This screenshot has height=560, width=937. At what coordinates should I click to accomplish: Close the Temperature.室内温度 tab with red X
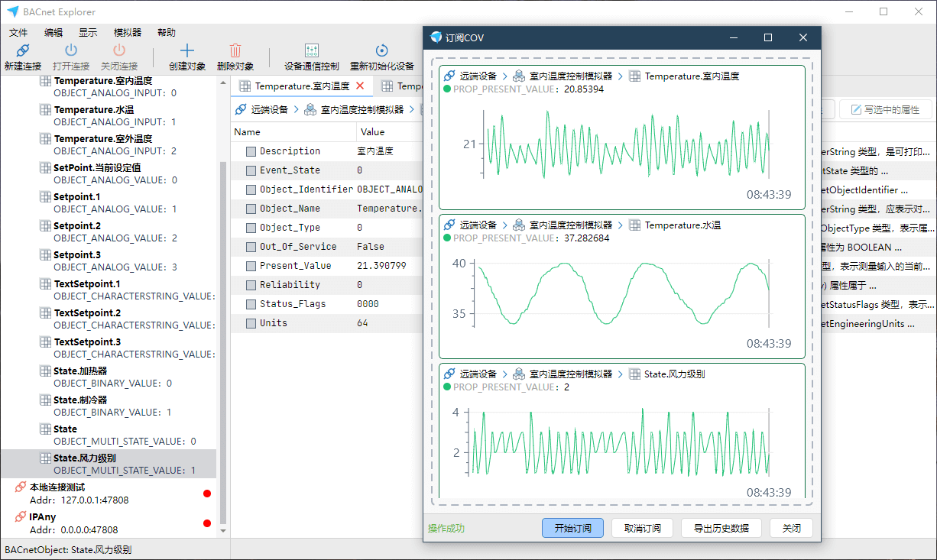pos(360,86)
